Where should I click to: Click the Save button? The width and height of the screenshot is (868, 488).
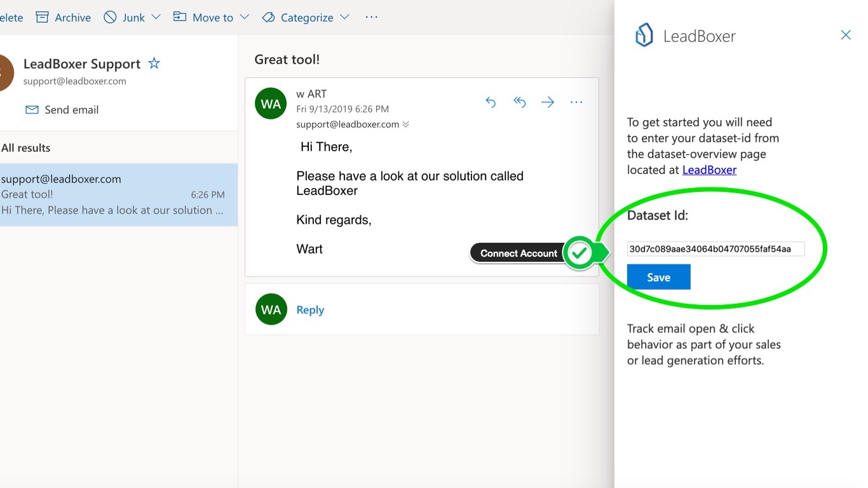point(658,277)
